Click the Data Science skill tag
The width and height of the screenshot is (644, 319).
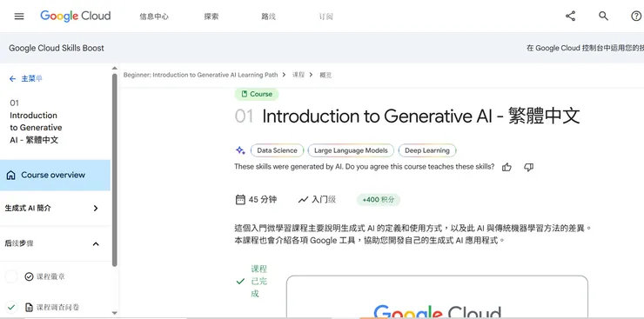tap(278, 150)
